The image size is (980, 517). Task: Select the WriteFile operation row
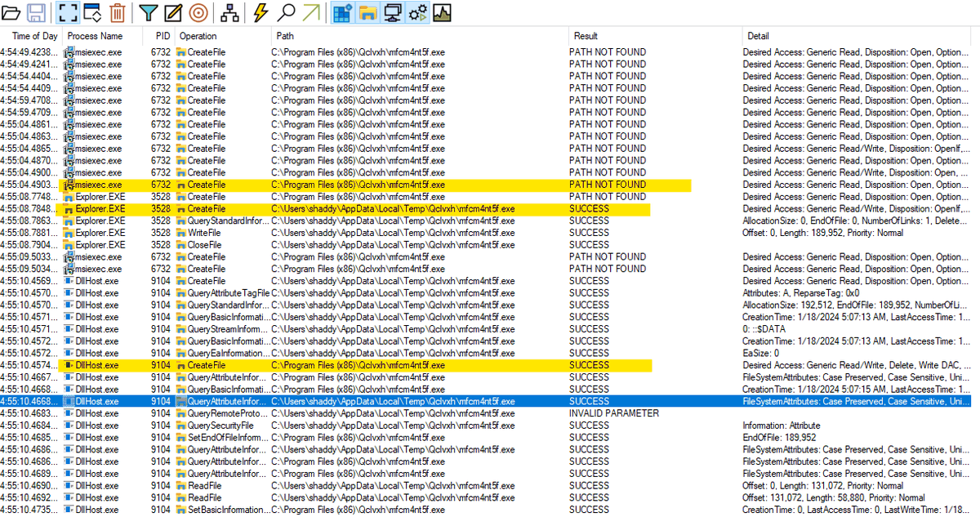click(490, 233)
